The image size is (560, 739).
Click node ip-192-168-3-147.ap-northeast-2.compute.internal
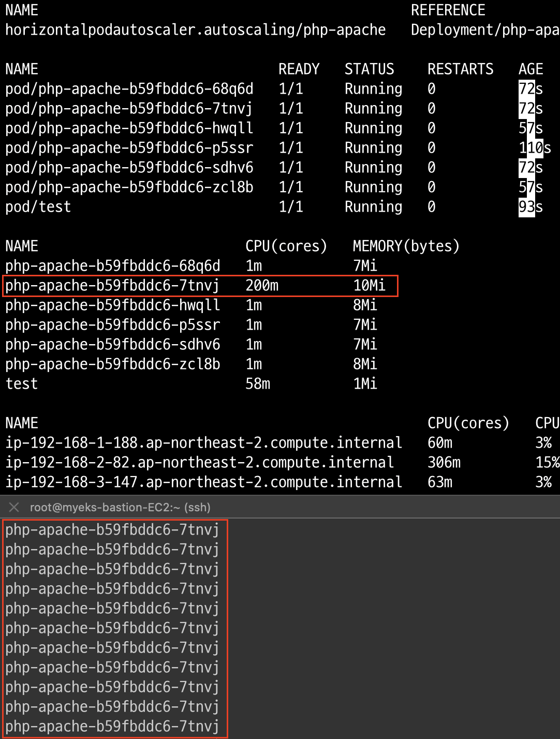(x=204, y=482)
